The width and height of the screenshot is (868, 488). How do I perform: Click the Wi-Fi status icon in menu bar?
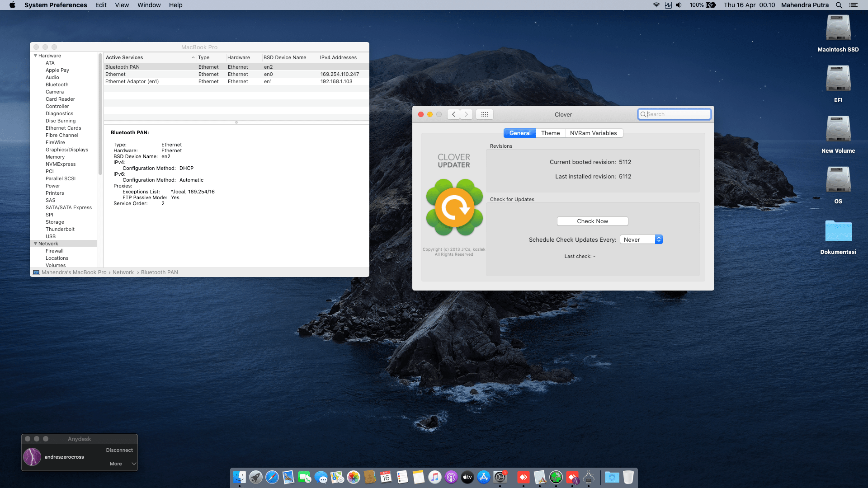[x=656, y=5]
